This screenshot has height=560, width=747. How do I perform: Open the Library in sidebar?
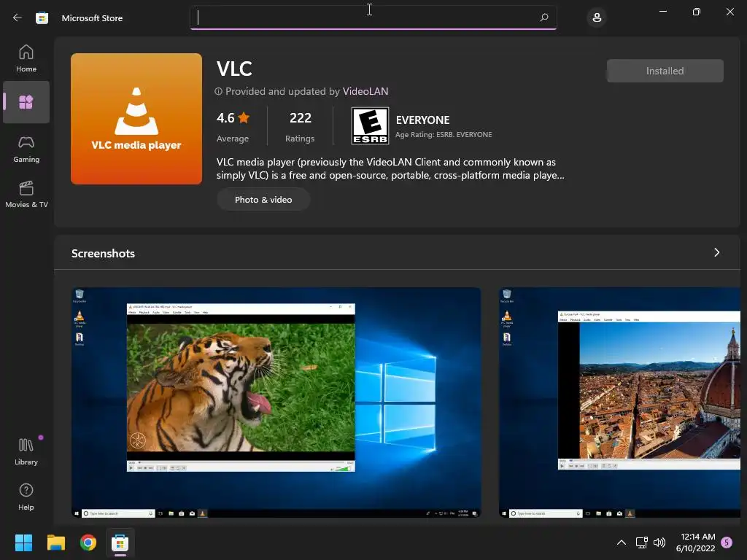click(26, 451)
